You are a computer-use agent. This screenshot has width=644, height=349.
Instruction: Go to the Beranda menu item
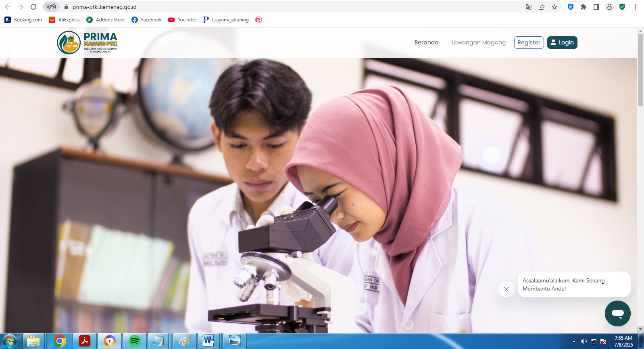(x=426, y=42)
